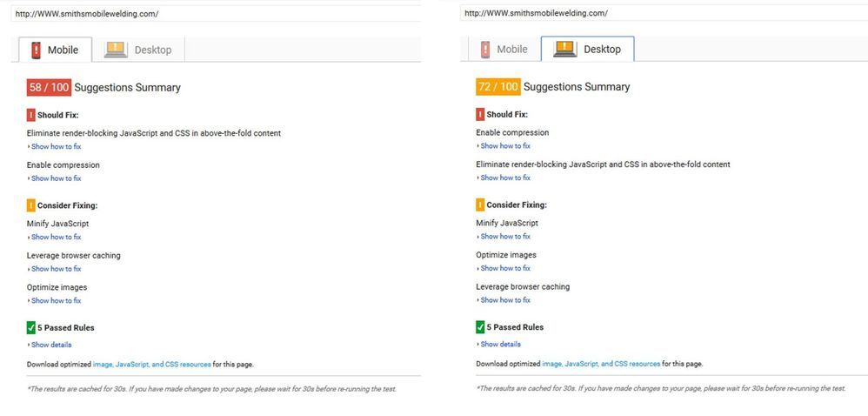Viewport: 868px width, 416px height.
Task: Click the left URL input field
Action: (216, 14)
